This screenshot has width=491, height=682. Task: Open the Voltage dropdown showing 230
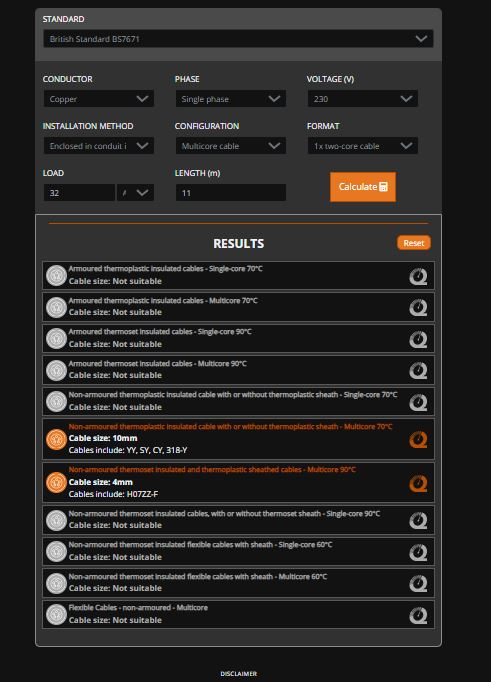[x=363, y=99]
